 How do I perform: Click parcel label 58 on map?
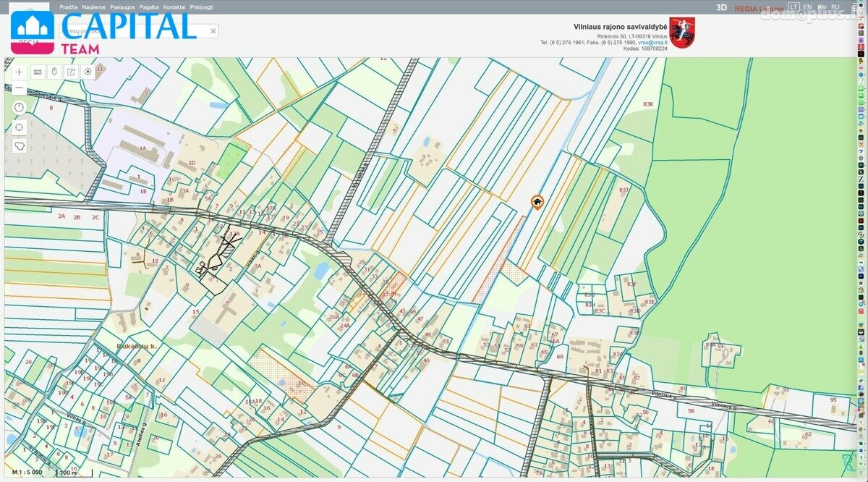tap(691, 410)
